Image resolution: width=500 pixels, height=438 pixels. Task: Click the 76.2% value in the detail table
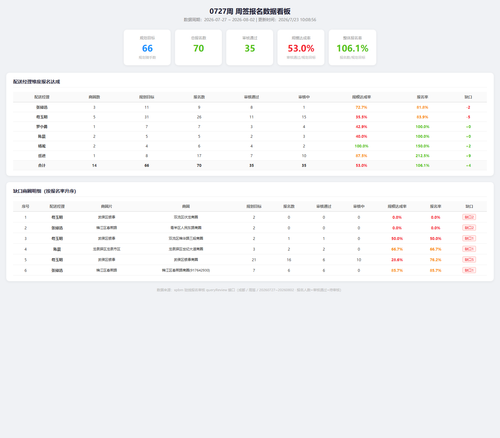pyautogui.click(x=435, y=260)
